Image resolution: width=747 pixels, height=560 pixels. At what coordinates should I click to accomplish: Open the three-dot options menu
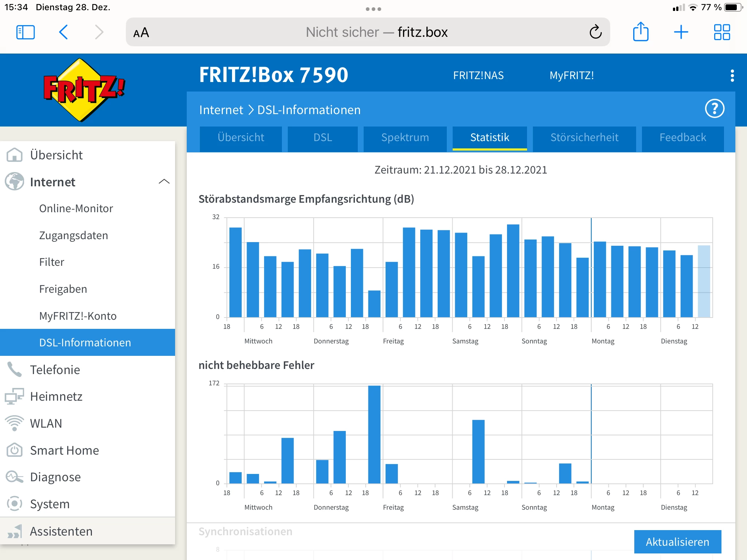point(732,76)
